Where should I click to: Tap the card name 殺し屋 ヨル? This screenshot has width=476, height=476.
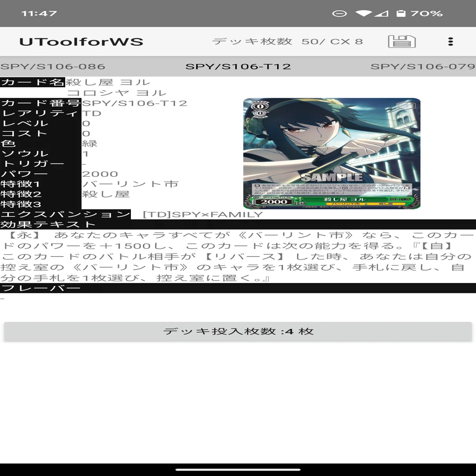click(x=108, y=82)
